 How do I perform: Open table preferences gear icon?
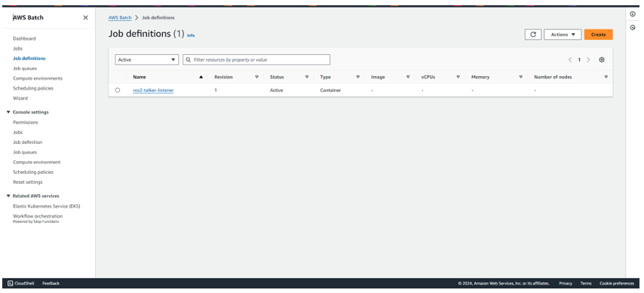(602, 60)
